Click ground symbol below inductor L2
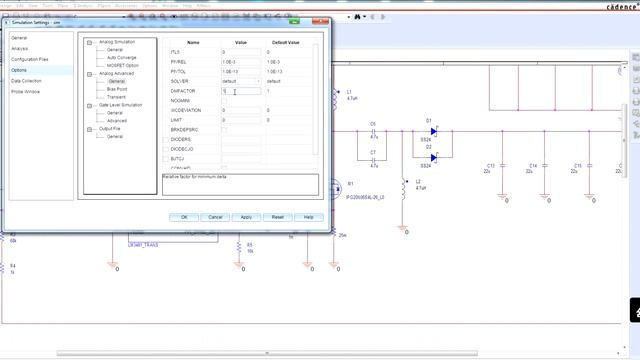Screen dimensions: 640x360 (402, 228)
